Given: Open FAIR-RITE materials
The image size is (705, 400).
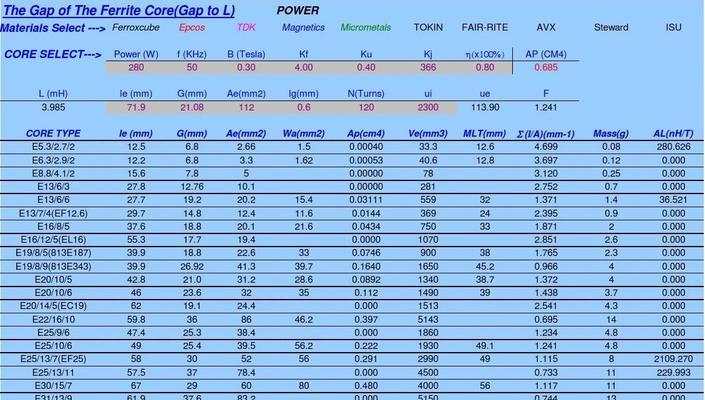Looking at the screenshot, I should tap(485, 27).
